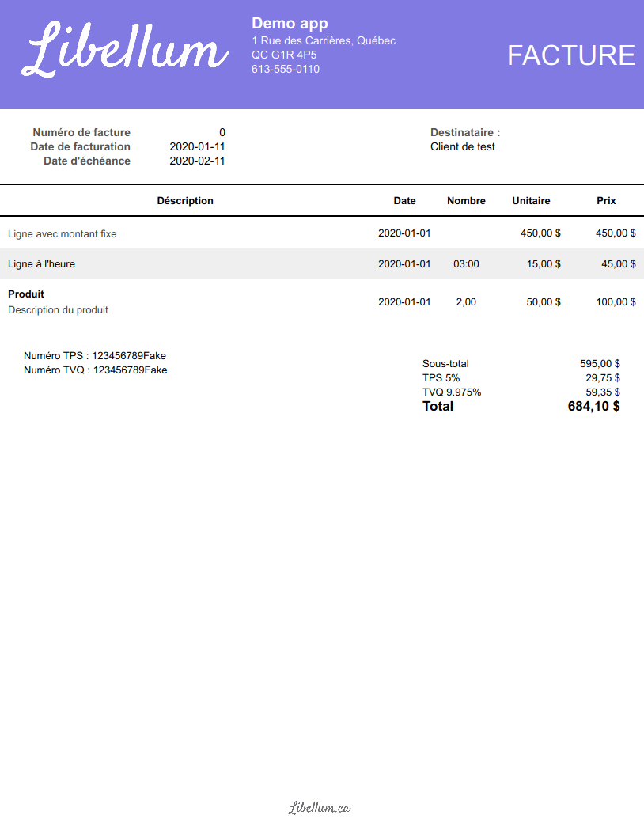Click the Libellum.ca footer logo

coord(319,808)
